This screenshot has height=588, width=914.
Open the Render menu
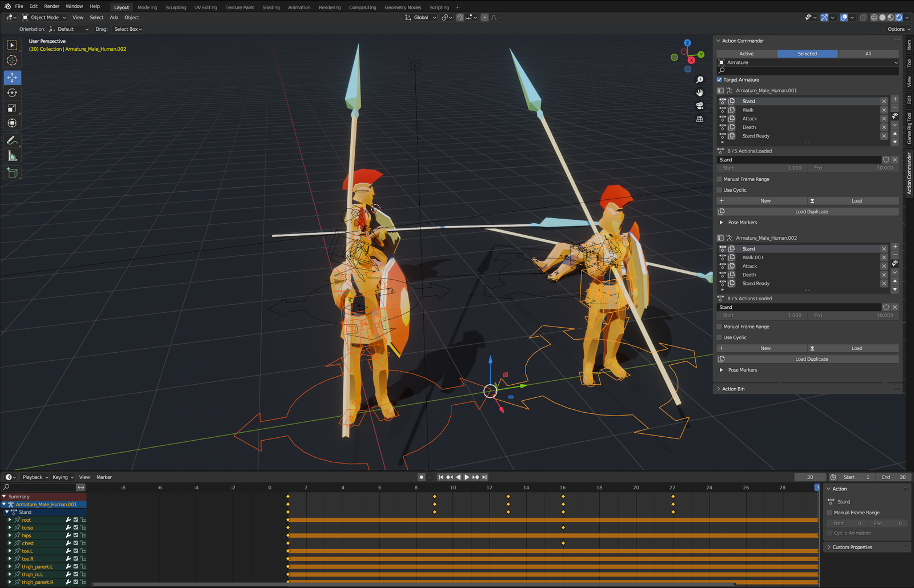click(51, 6)
